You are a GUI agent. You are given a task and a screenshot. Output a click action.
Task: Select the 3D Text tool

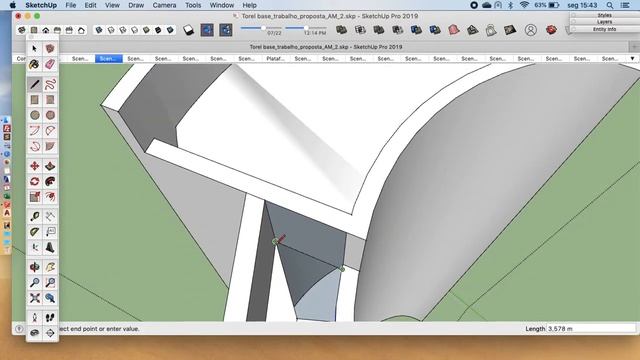click(50, 247)
